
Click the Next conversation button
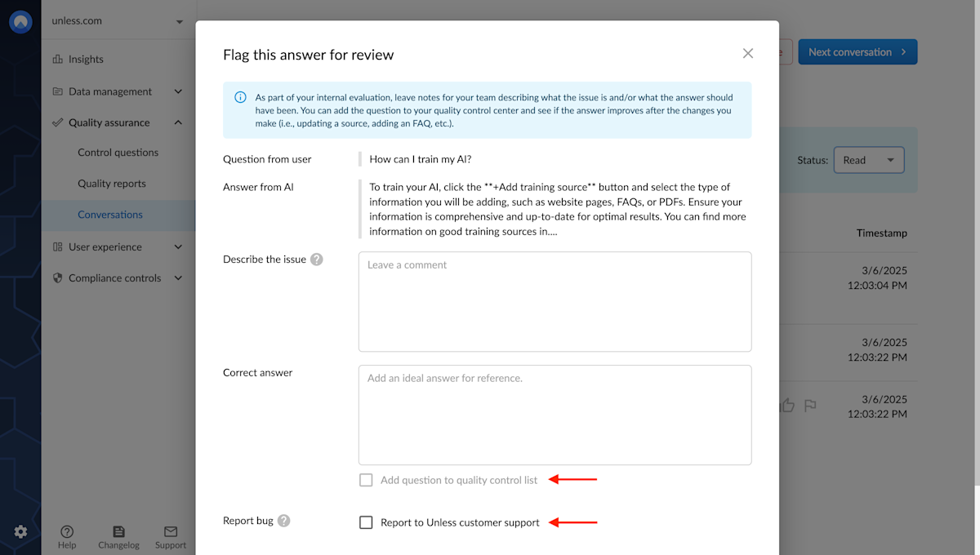click(857, 51)
